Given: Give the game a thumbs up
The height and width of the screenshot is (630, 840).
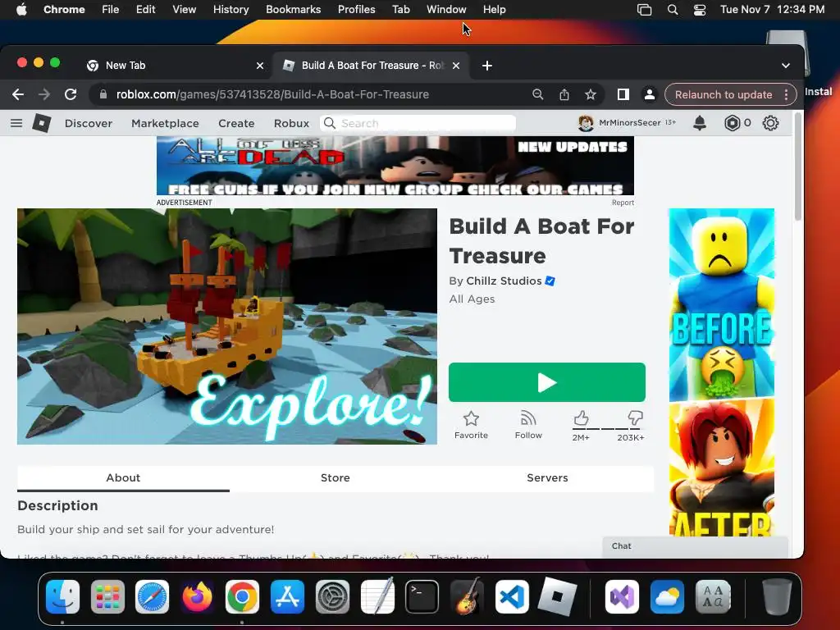Looking at the screenshot, I should coord(582,418).
